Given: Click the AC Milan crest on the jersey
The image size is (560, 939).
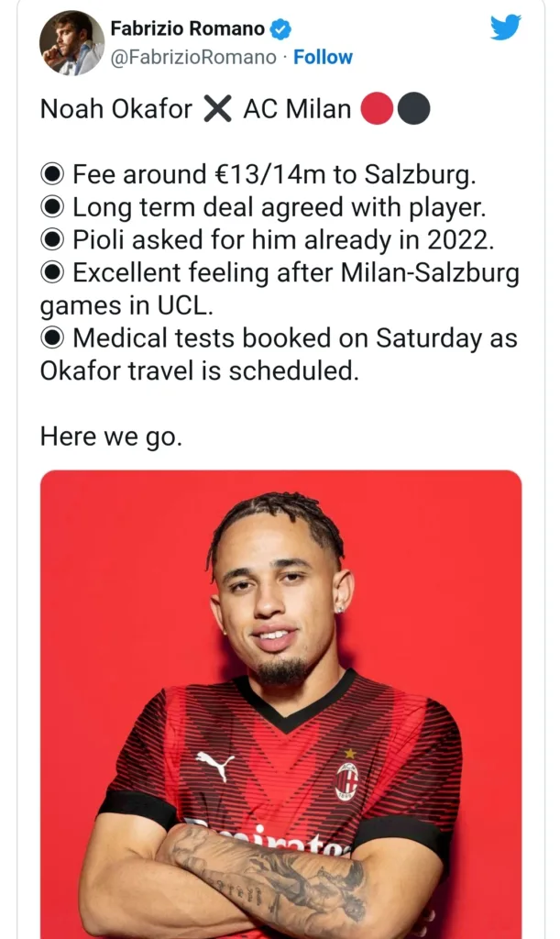Looking at the screenshot, I should 347,782.
